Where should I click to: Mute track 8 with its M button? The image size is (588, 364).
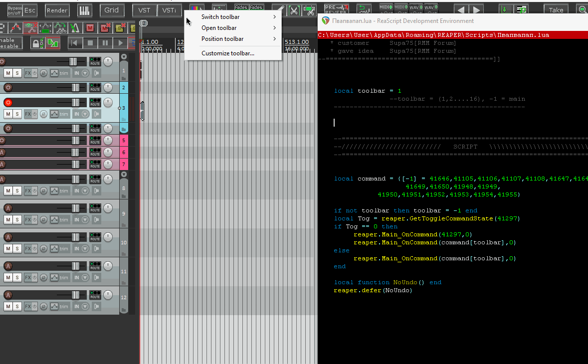pos(8,191)
